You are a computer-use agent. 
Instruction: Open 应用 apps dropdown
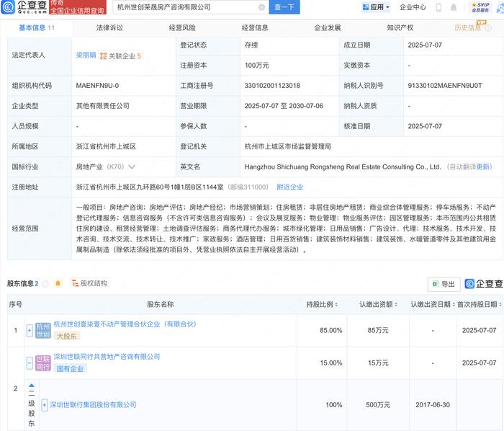coord(375,7)
